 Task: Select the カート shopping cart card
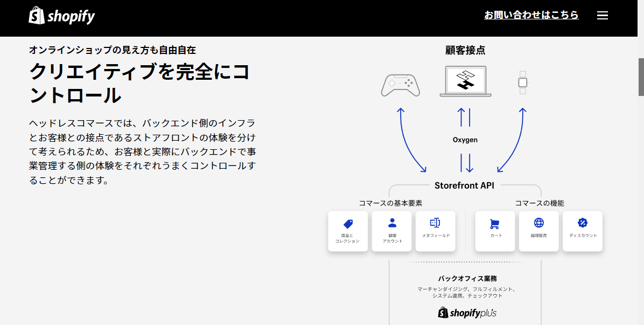click(x=495, y=231)
